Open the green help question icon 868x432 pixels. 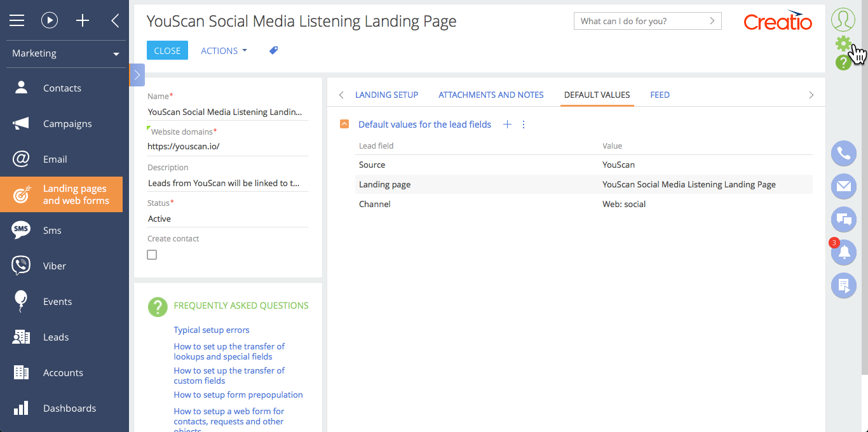pos(843,62)
